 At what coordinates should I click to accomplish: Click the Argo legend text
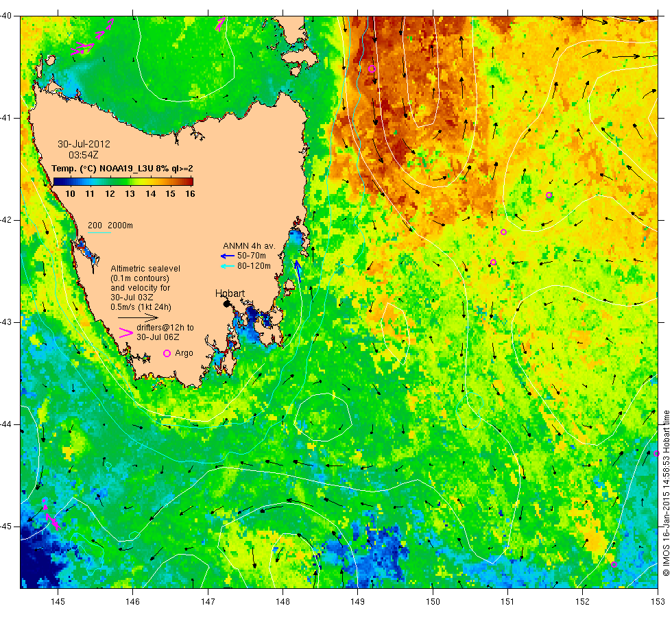pos(184,353)
